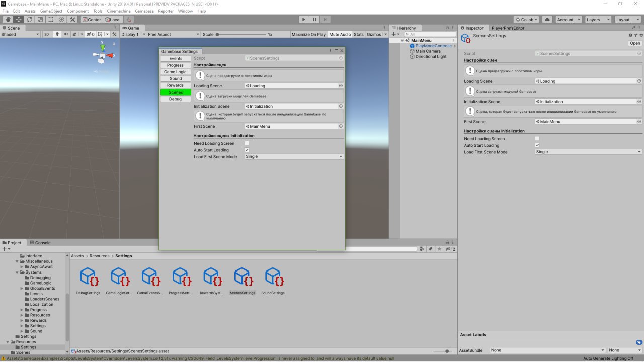Open the GameObject menu

click(51, 11)
